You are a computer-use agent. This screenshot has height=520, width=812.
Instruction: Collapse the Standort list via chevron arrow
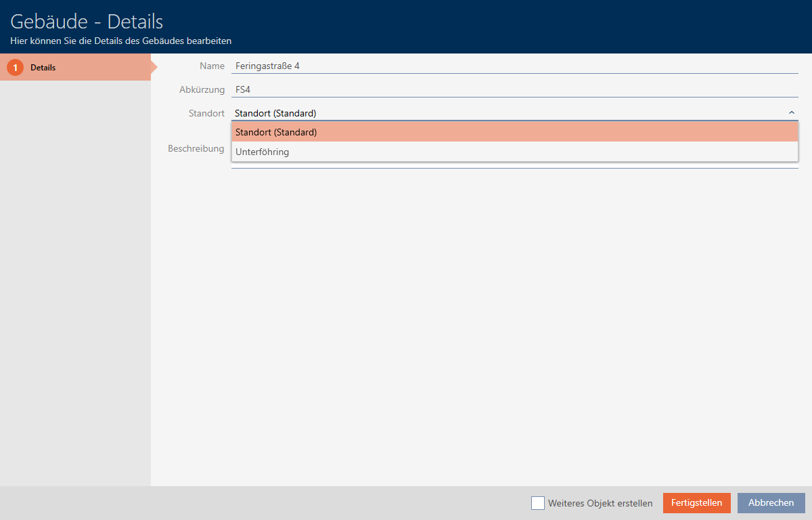coord(791,113)
